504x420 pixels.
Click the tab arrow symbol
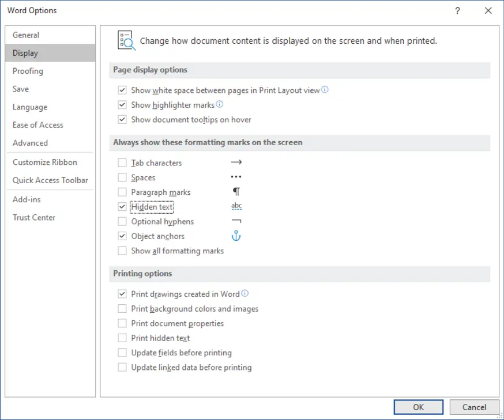pos(236,162)
